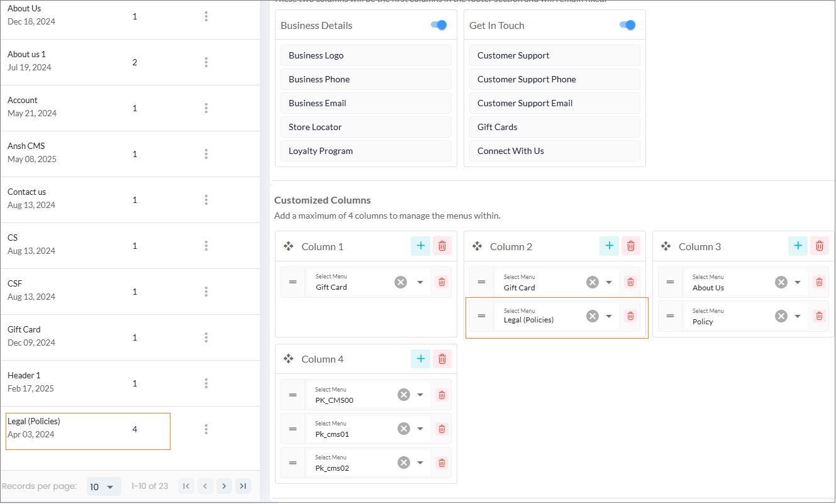Expand the Gift Card dropdown in Column 1
Image resolution: width=836 pixels, height=504 pixels.
click(x=420, y=282)
